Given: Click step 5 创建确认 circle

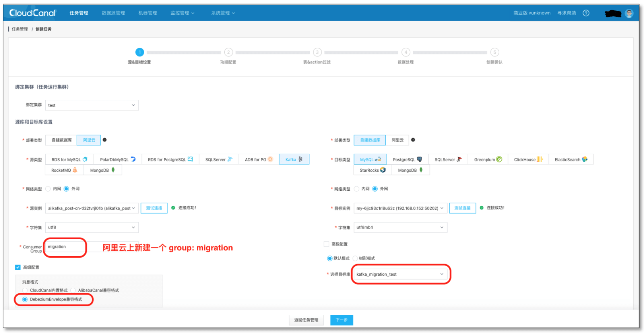Looking at the screenshot, I should [495, 52].
